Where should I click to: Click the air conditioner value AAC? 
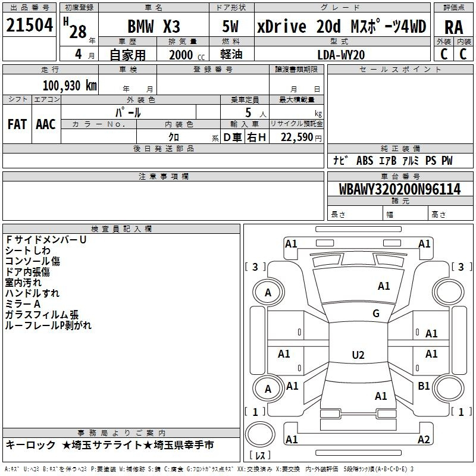46,124
